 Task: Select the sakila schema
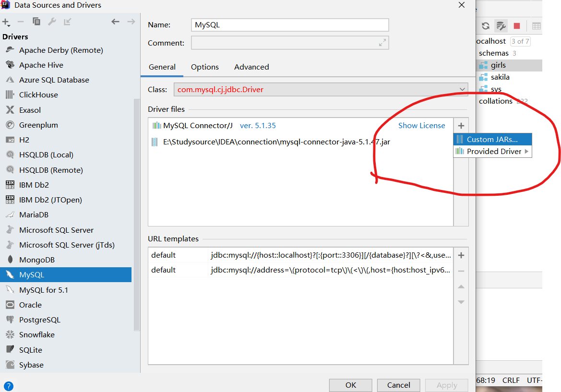[500, 77]
